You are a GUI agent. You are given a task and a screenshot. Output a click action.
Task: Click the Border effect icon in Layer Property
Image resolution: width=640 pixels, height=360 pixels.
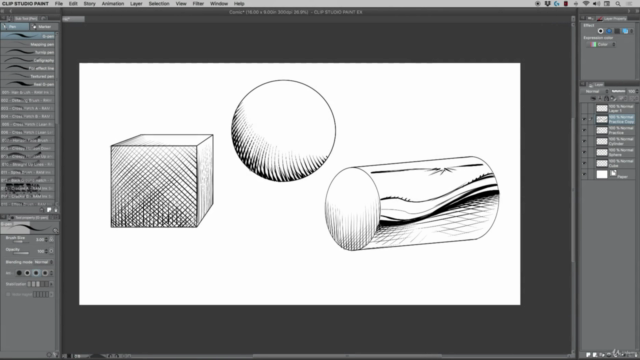coord(600,31)
